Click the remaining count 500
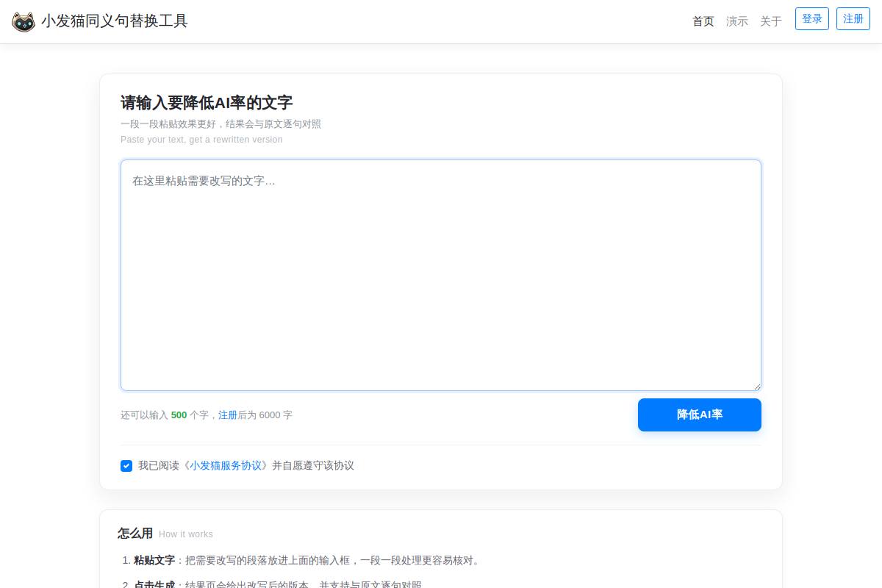This screenshot has width=882, height=588. (179, 415)
